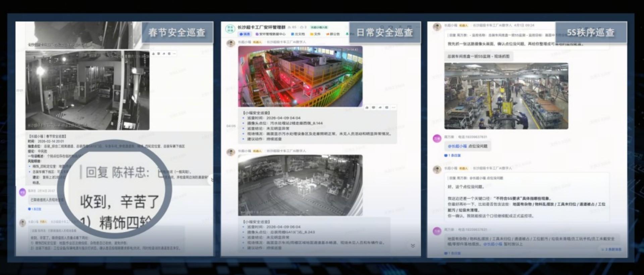Open the 文件 tab
This screenshot has width=644, height=275.
pos(315,34)
